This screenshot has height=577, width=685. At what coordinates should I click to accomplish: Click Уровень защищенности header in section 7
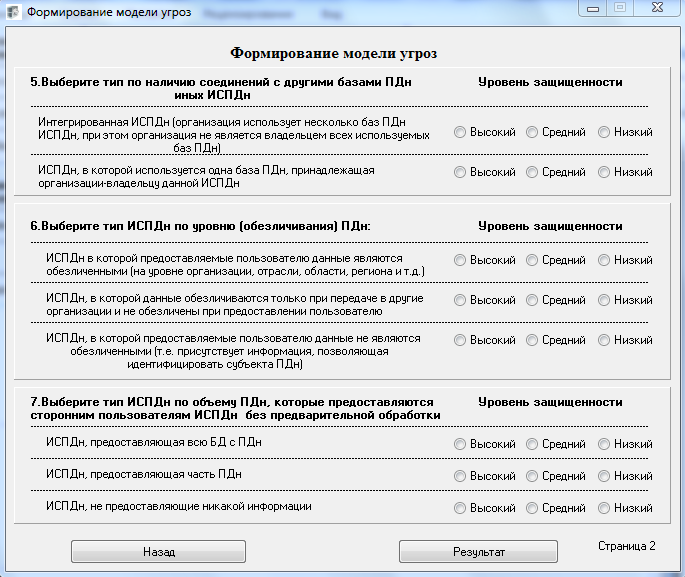coord(550,402)
